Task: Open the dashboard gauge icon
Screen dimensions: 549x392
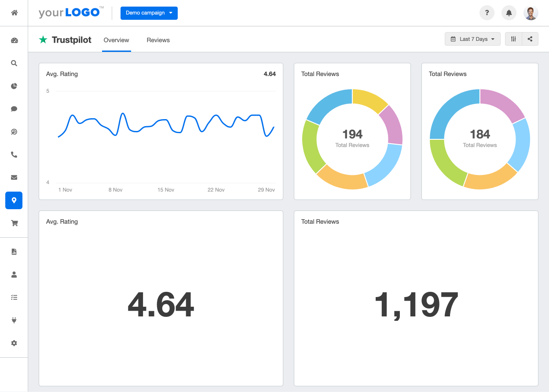Action: point(14,40)
